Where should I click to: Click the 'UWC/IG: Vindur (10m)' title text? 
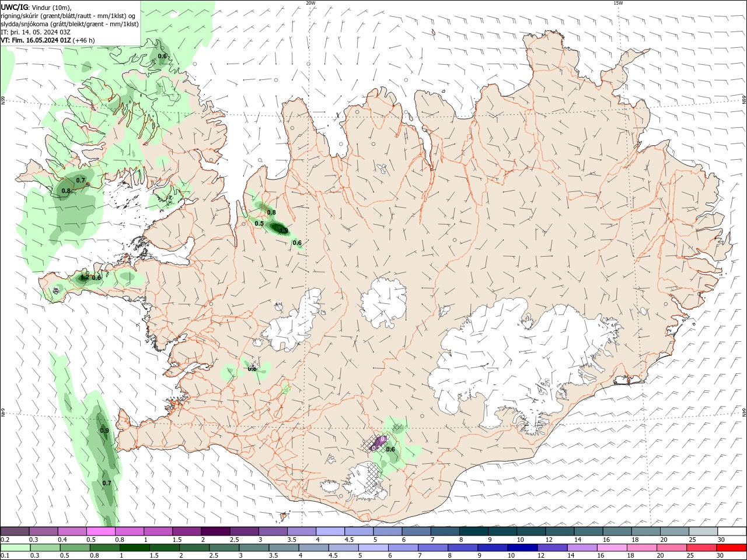click(x=36, y=7)
